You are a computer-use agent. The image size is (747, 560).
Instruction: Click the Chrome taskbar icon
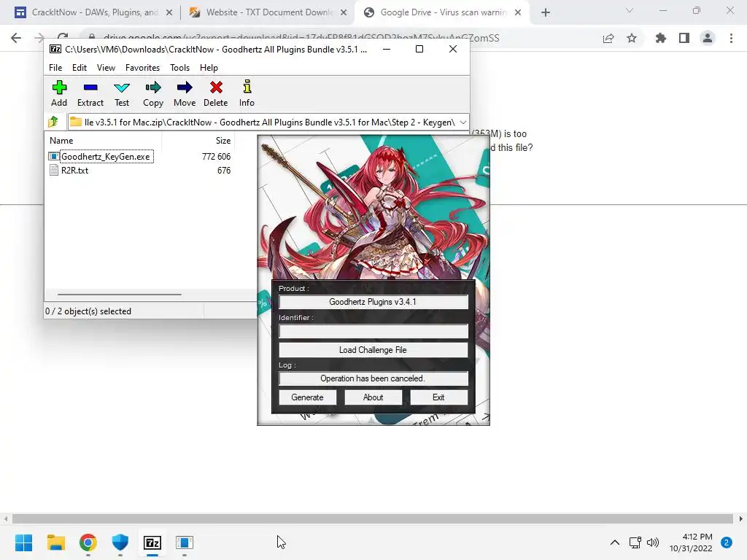(x=88, y=542)
